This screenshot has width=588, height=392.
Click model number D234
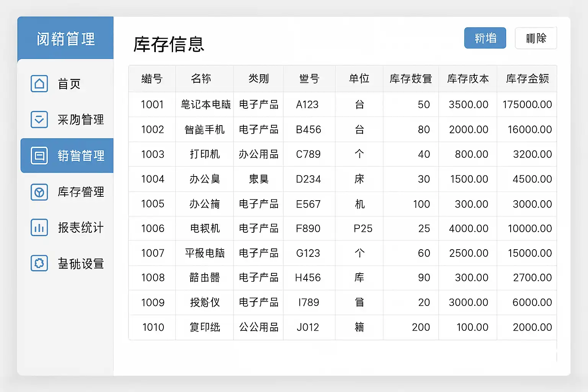coord(308,179)
